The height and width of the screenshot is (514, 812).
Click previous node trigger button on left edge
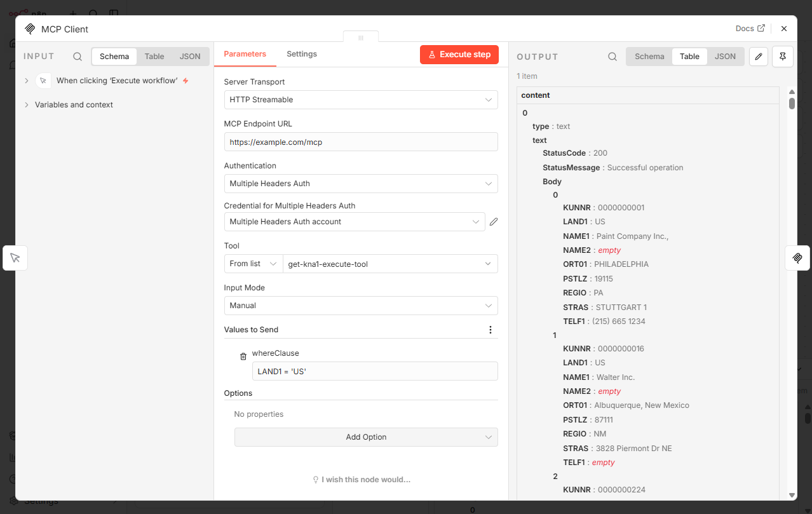[15, 258]
